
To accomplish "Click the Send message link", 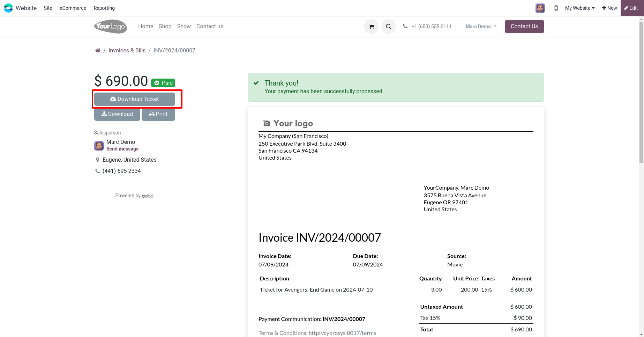I will [x=122, y=149].
